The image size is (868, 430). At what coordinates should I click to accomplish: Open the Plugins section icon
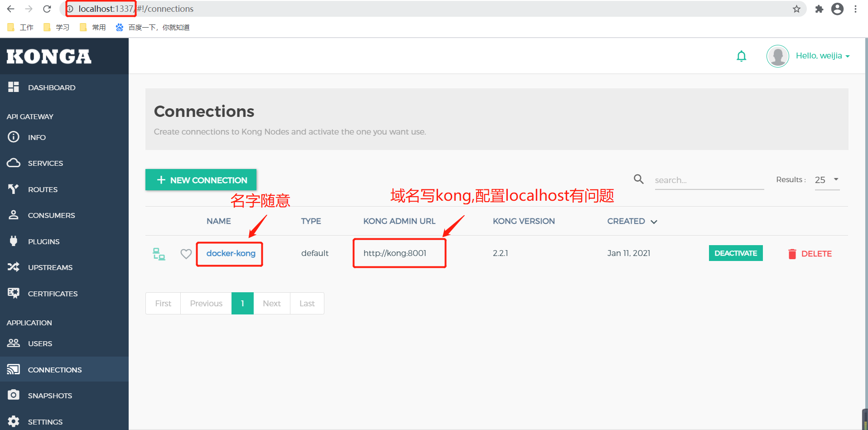click(14, 241)
